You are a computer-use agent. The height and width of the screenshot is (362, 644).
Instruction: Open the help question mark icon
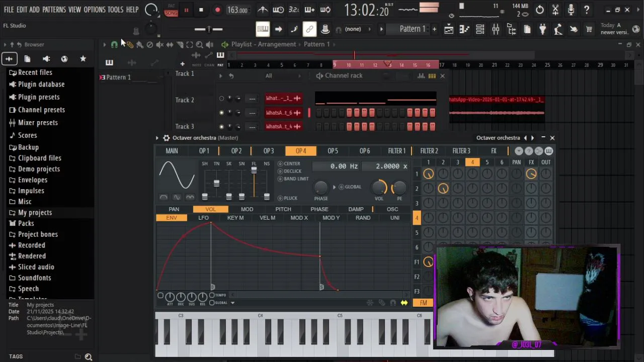coord(587,10)
